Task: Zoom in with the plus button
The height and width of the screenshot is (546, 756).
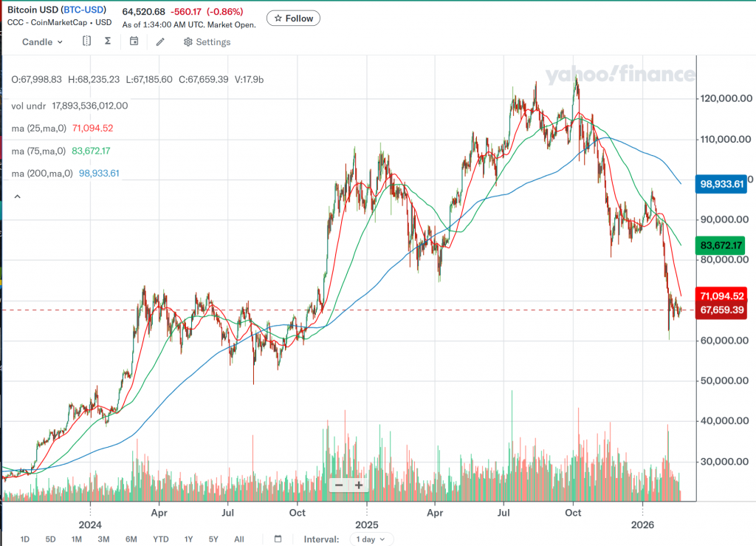Action: tap(359, 485)
